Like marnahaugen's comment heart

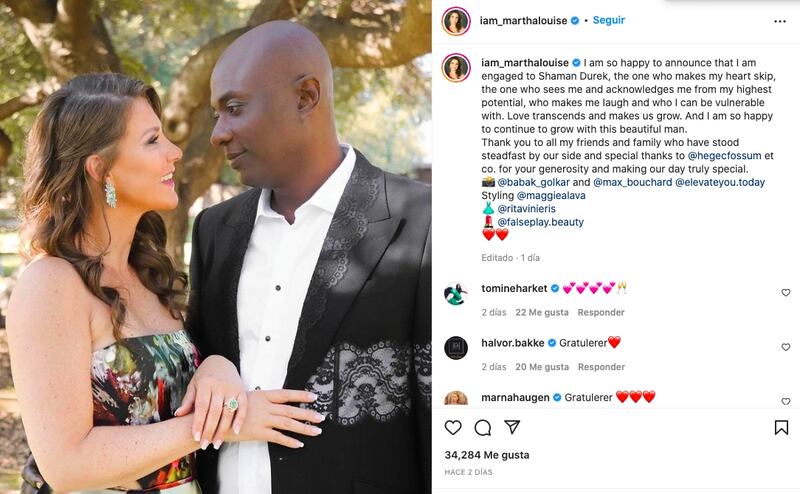point(786,402)
